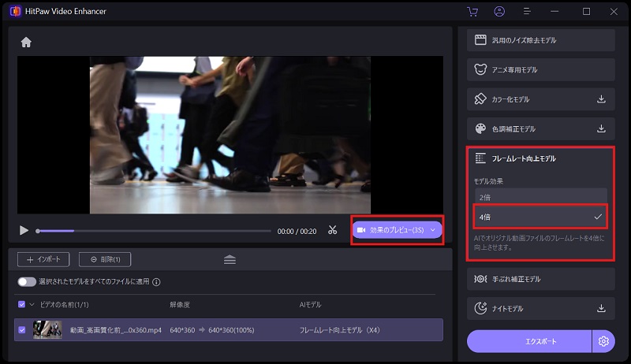Click the info icon beside the apply-to-all toggle
The image size is (631, 364).
pyautogui.click(x=156, y=282)
